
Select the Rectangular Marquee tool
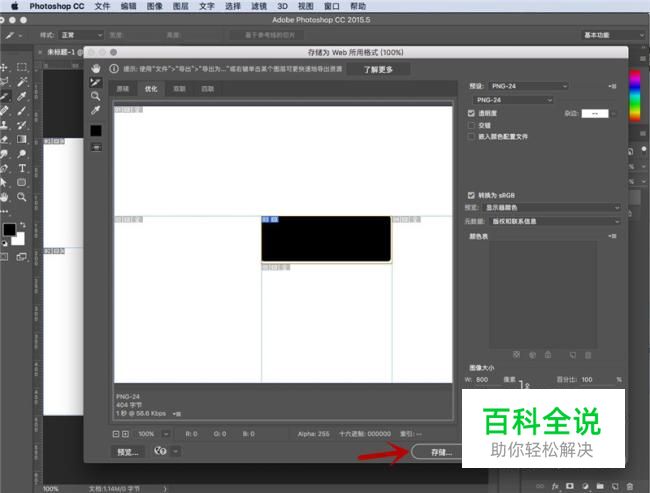pos(22,67)
